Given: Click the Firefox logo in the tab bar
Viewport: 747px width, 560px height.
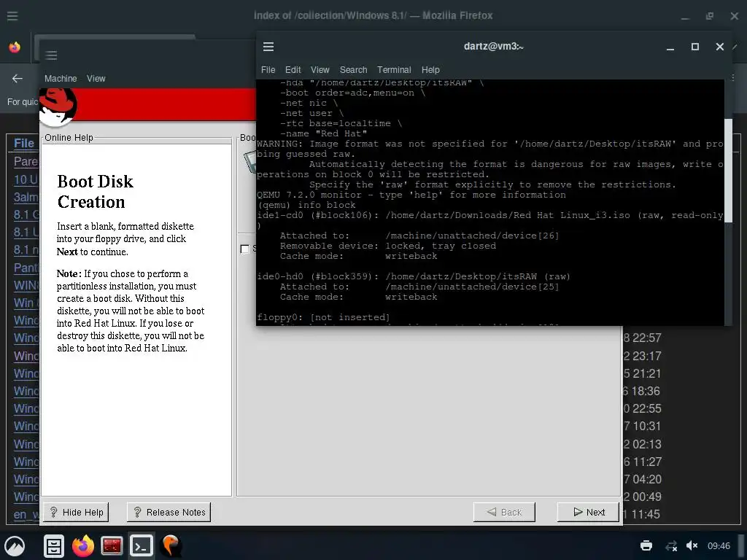Looking at the screenshot, I should 15,47.
